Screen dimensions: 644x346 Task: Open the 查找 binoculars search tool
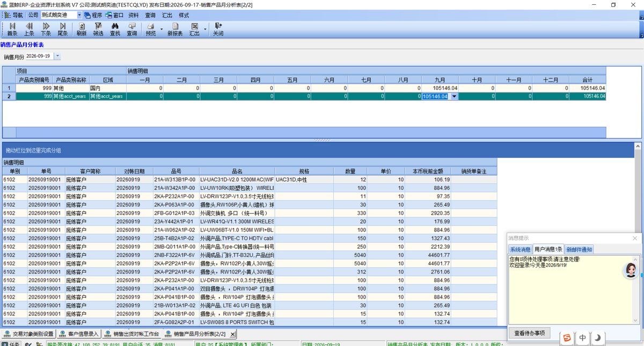115,28
